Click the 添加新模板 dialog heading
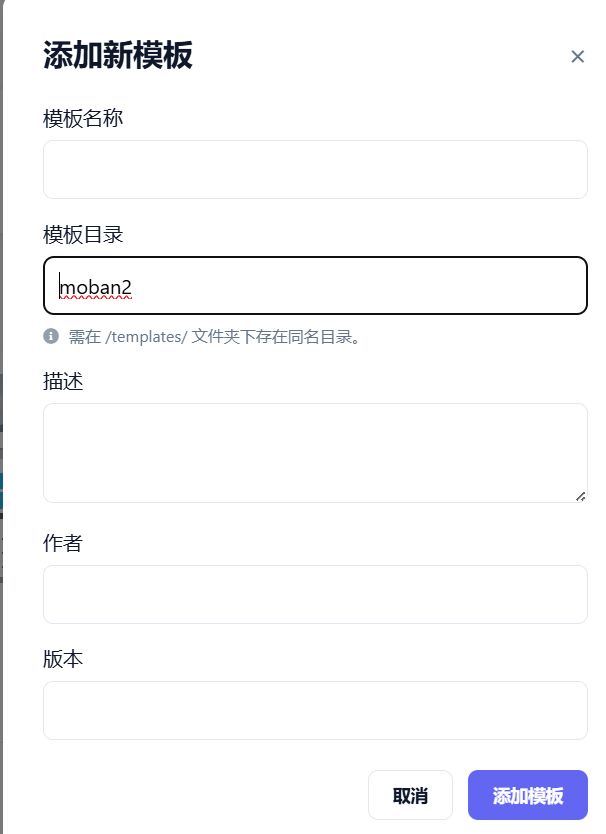 tap(118, 55)
